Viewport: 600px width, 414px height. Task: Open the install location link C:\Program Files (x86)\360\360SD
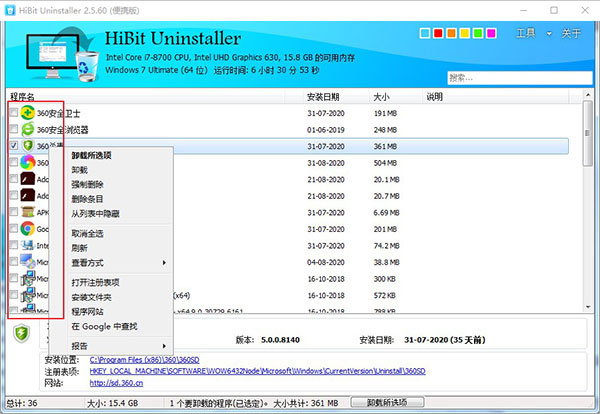tap(144, 360)
